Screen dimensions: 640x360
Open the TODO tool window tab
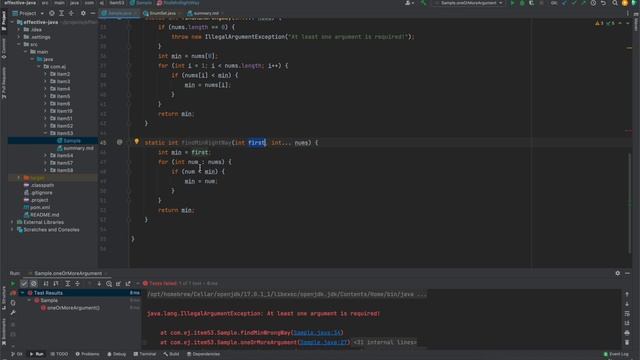coord(59,354)
